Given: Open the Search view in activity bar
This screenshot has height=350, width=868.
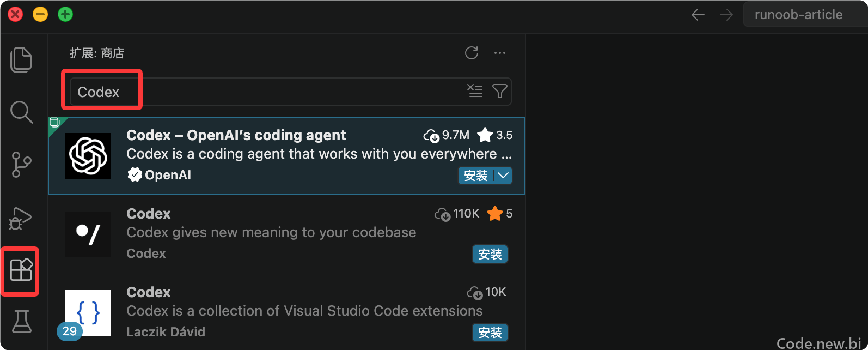Looking at the screenshot, I should click(x=21, y=112).
